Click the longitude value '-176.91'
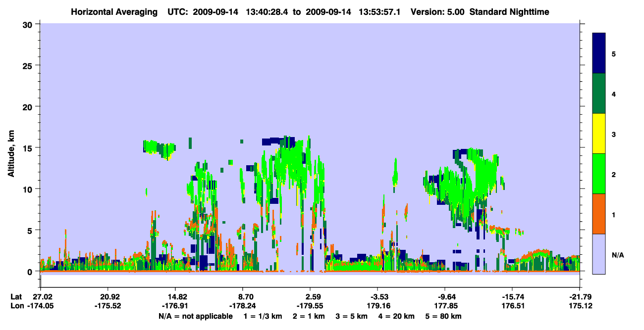This screenshot has height=330, width=644. (175, 306)
